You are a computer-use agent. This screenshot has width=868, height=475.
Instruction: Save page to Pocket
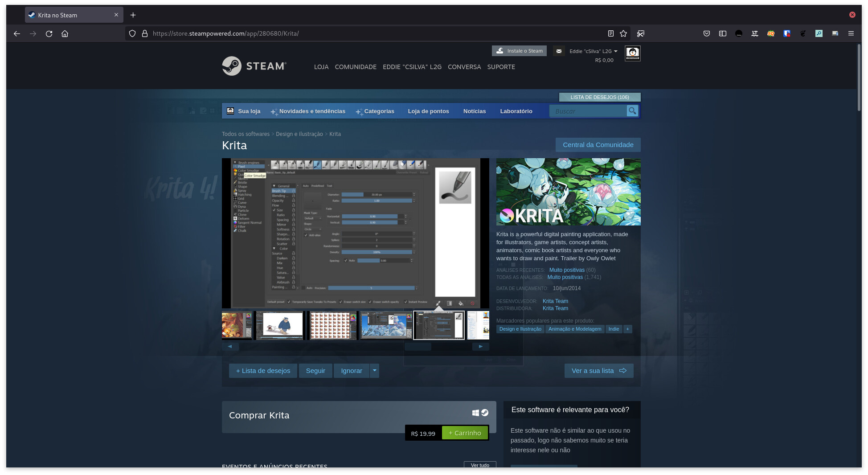tap(707, 33)
